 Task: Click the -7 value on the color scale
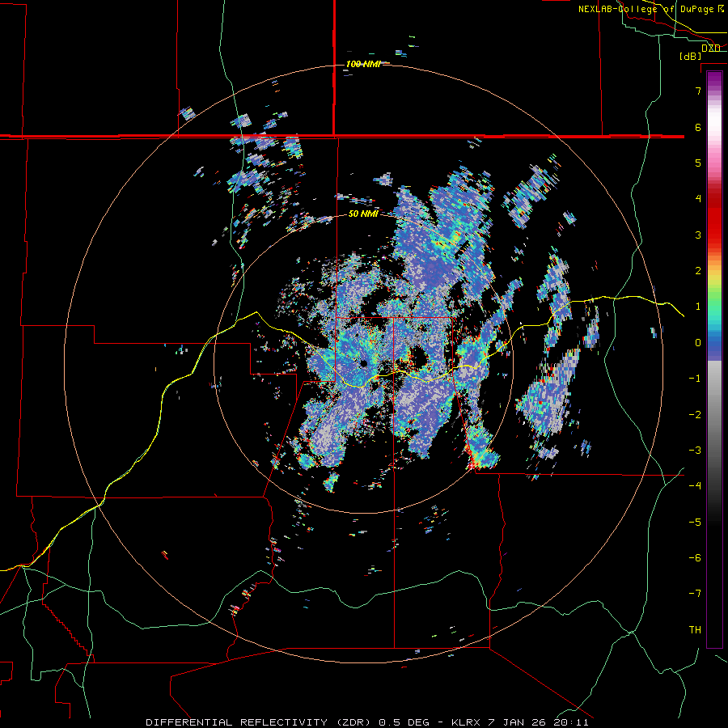695,594
